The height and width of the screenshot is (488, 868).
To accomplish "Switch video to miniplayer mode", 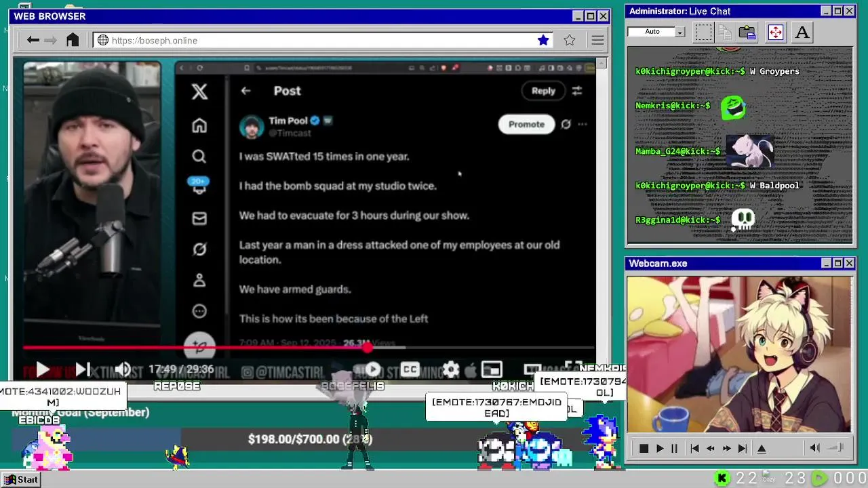I will [x=492, y=369].
